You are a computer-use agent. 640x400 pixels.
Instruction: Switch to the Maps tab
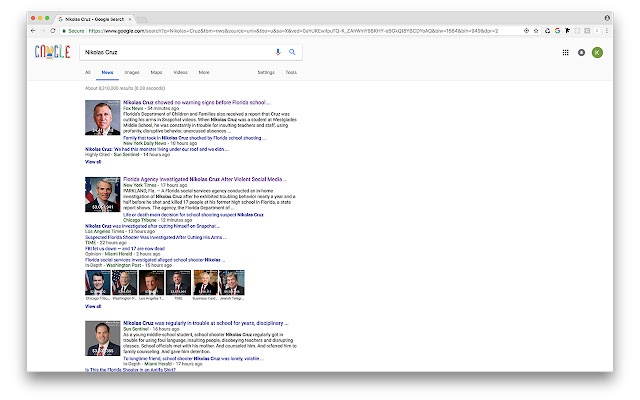coord(156,72)
